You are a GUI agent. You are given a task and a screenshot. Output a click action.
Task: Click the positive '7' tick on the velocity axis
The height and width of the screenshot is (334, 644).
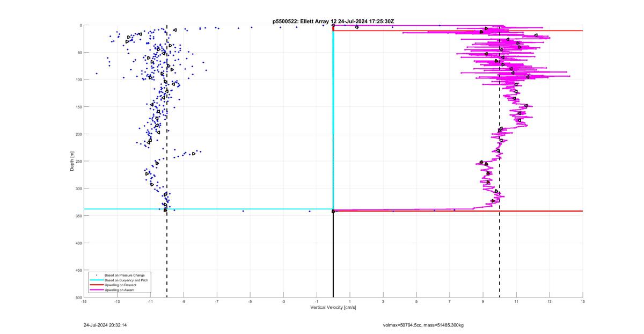(x=450, y=302)
